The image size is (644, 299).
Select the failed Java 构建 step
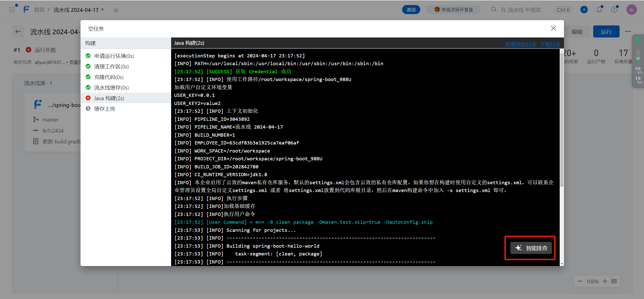coord(109,98)
